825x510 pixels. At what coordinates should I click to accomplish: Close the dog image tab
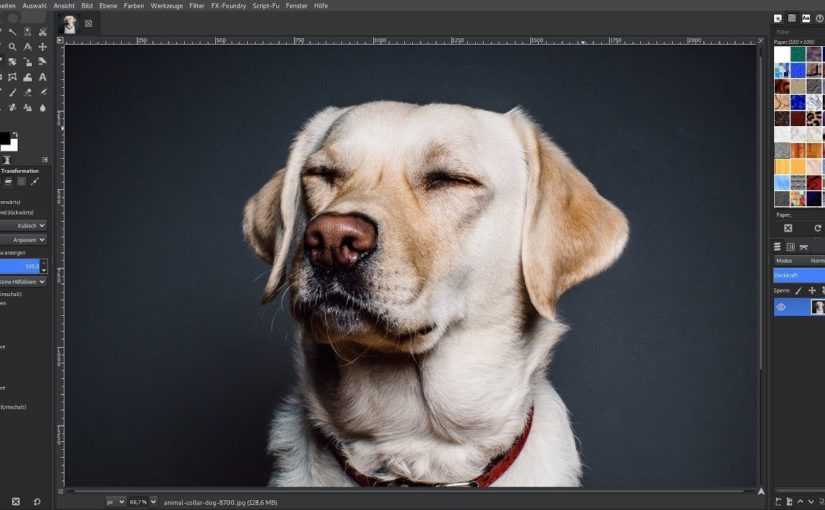tap(88, 24)
